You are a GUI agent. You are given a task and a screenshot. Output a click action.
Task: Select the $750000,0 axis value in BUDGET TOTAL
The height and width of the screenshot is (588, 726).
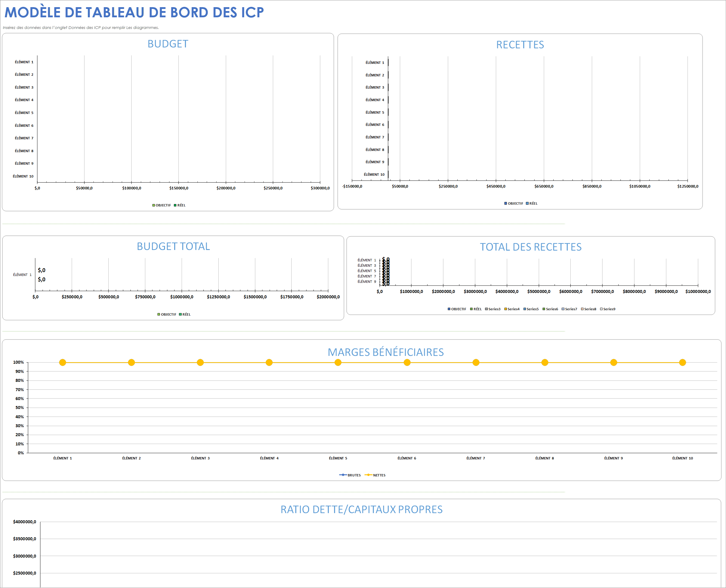pos(145,297)
